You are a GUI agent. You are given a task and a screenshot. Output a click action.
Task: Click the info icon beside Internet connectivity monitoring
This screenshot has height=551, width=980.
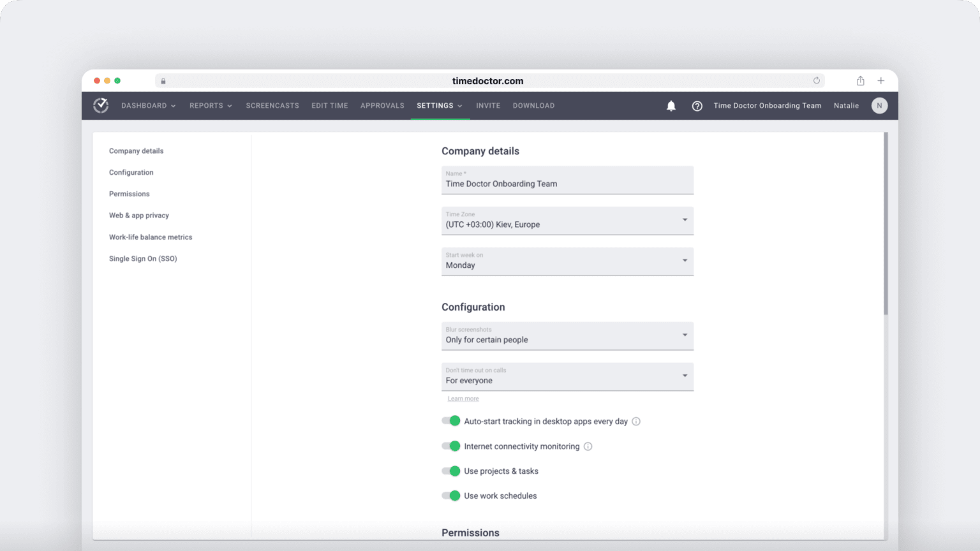click(x=588, y=446)
